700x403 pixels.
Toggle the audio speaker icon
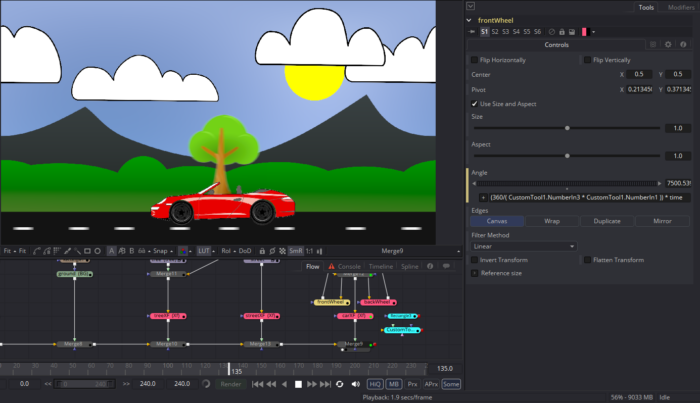click(x=355, y=384)
